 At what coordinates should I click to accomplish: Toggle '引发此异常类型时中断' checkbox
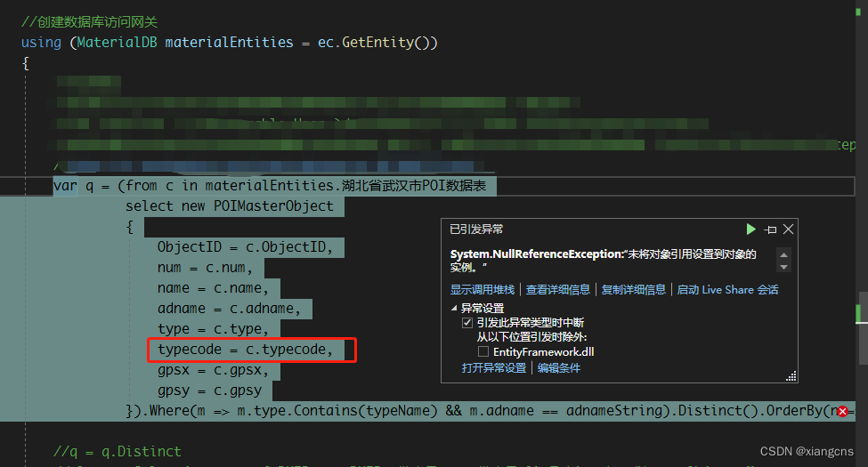point(467,323)
